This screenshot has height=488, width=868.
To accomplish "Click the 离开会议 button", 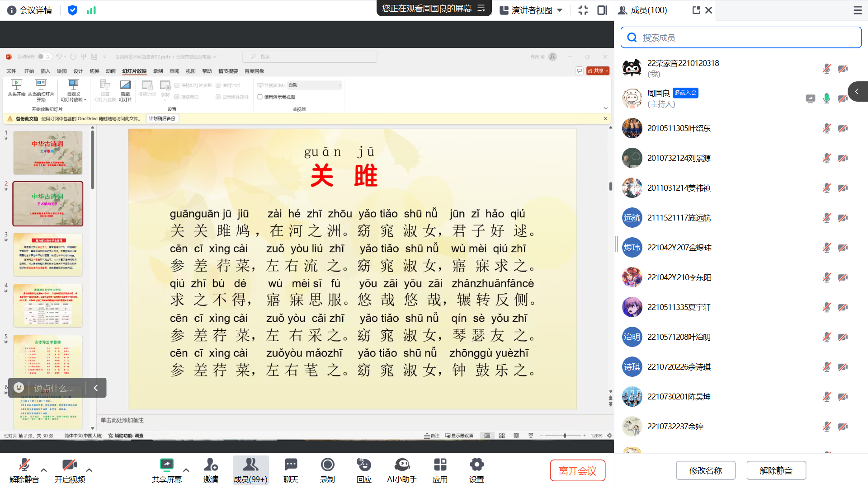I will (x=577, y=470).
